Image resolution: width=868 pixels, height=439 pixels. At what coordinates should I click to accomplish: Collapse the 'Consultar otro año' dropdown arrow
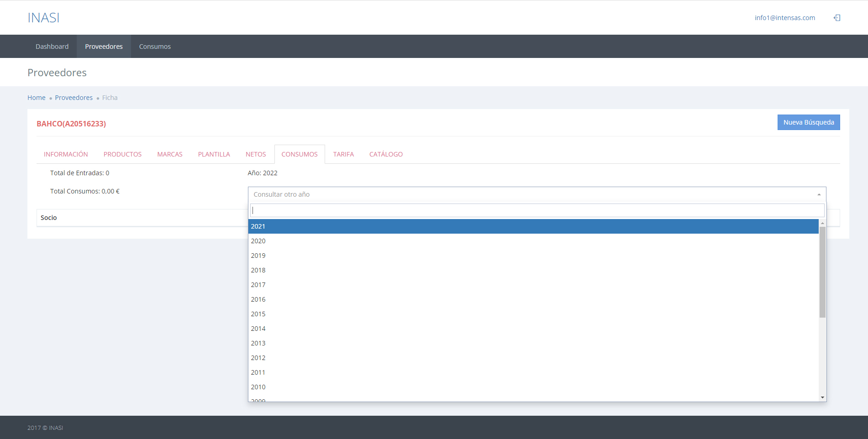(x=819, y=194)
